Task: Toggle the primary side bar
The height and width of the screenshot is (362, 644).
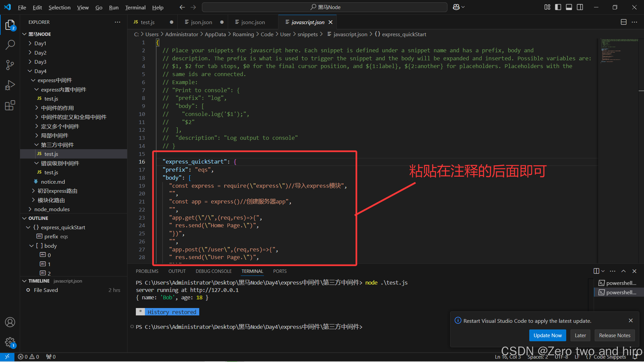Action: point(558,7)
